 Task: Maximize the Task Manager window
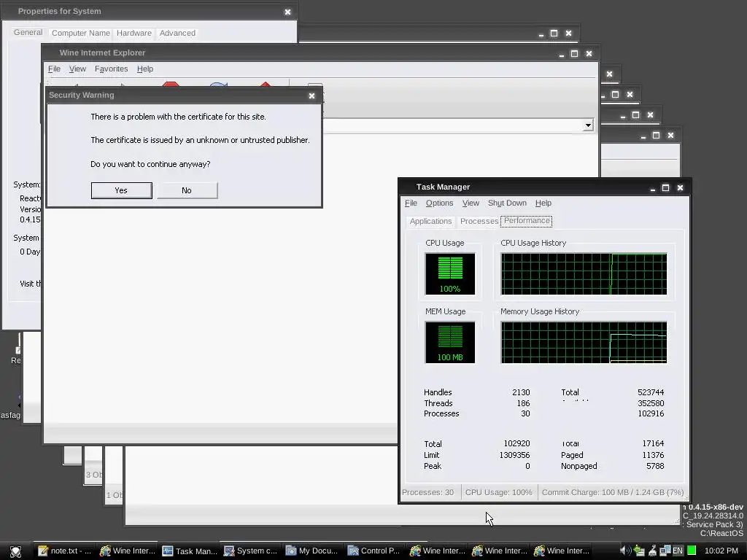click(665, 187)
